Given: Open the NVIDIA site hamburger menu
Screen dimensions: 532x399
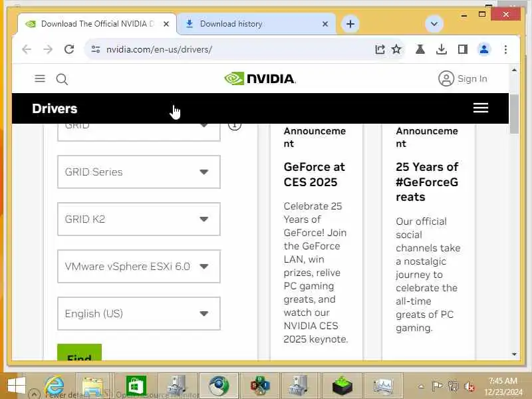Looking at the screenshot, I should 40,78.
